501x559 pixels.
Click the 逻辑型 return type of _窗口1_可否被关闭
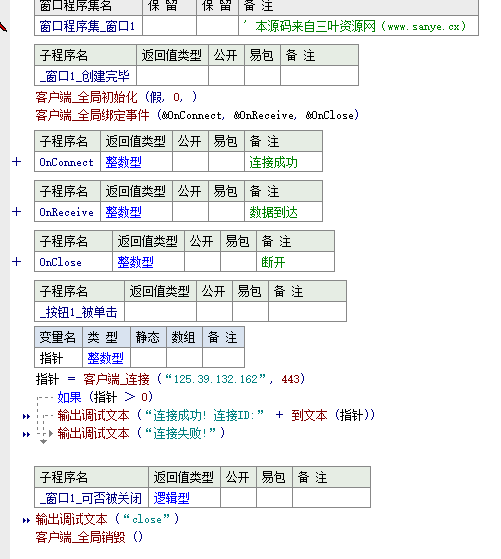click(172, 498)
